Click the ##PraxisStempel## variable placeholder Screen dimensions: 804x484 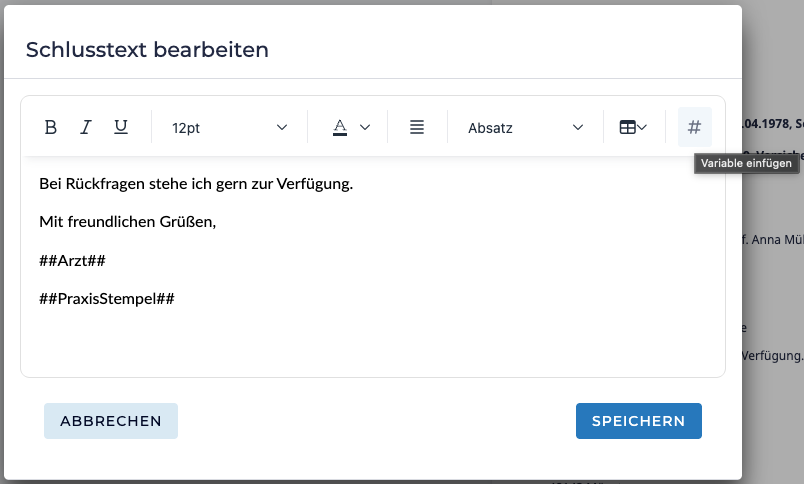pos(107,298)
